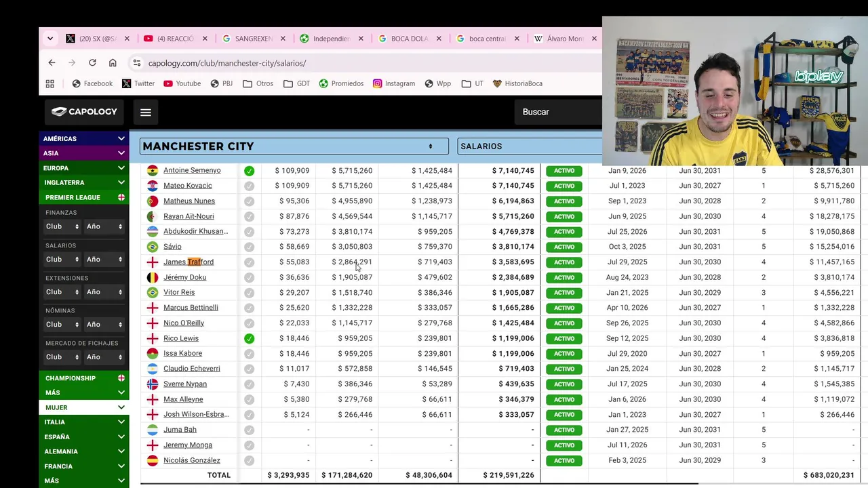Expand the MUJER sidebar section
868x488 pixels.
coord(84,407)
